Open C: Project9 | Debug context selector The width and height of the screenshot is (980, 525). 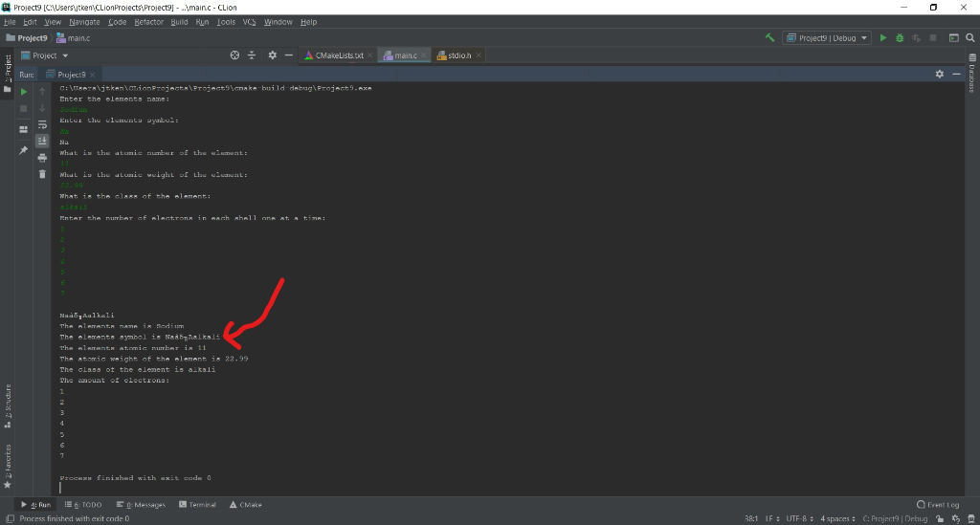(x=895, y=518)
